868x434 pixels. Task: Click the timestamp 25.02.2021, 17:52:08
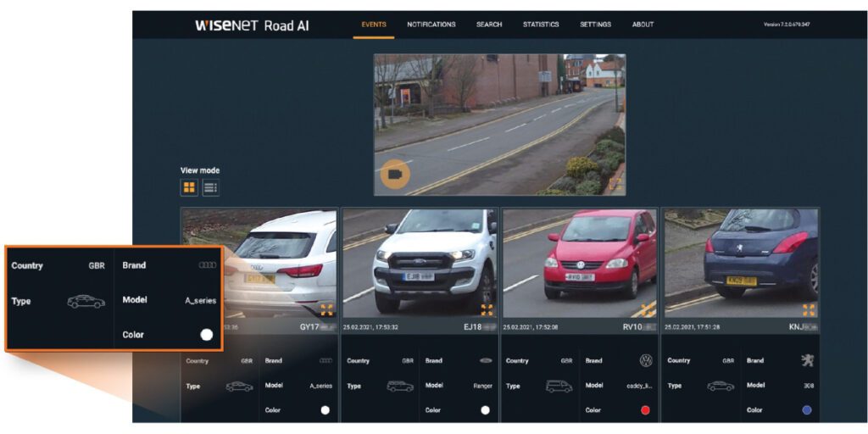531,327
